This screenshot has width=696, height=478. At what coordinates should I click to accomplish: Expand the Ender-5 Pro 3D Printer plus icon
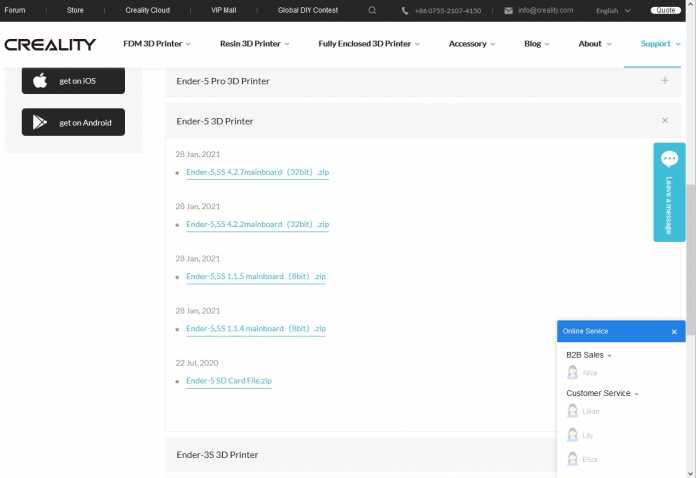[664, 80]
